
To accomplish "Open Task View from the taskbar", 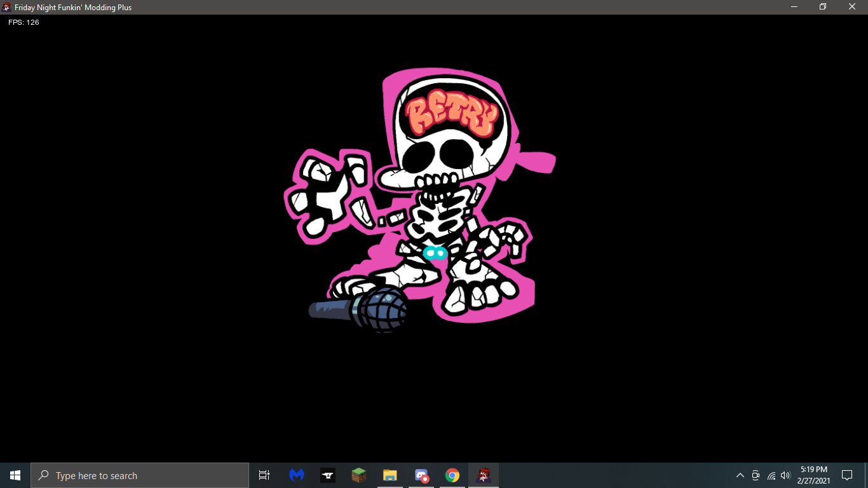I will pyautogui.click(x=264, y=475).
